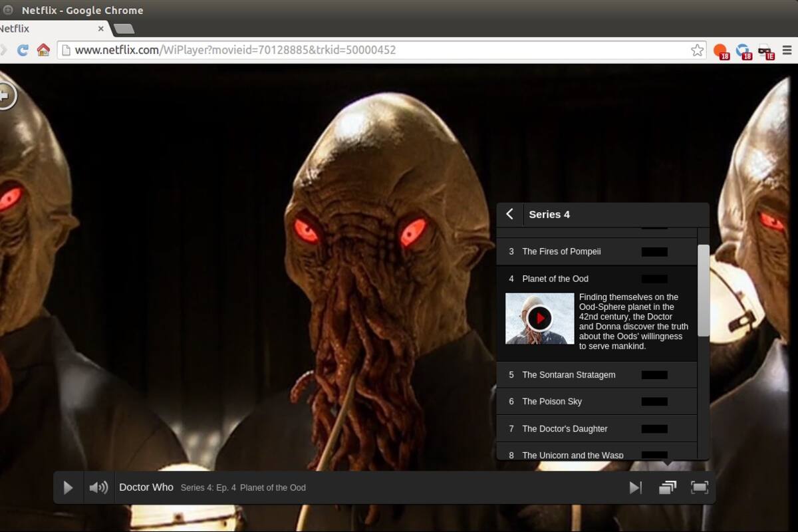Image resolution: width=798 pixels, height=532 pixels.
Task: Click the window button in the title bar
Action: pyautogui.click(x=8, y=10)
